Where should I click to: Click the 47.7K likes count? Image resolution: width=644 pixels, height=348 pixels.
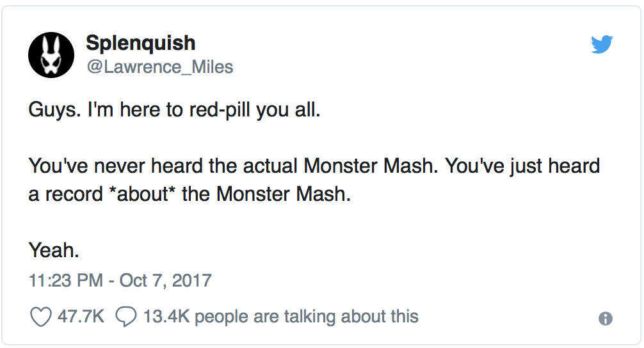[x=81, y=316]
